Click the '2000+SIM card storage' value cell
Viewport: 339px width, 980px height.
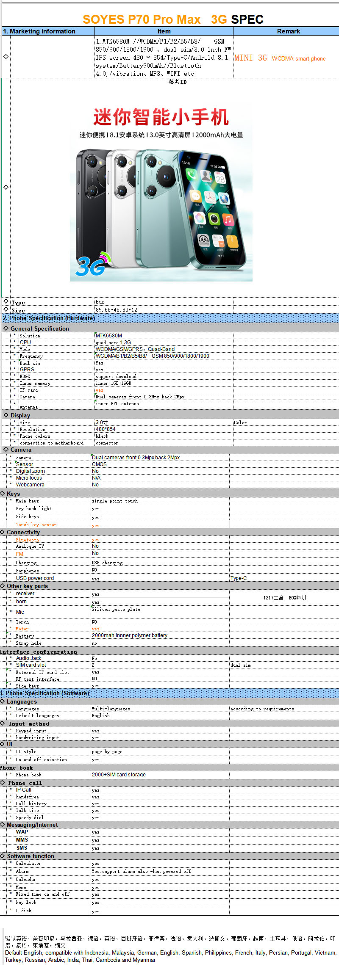pos(160,775)
